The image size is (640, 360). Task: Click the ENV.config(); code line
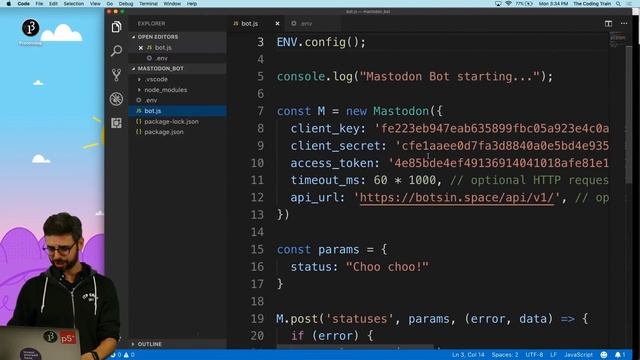pos(321,42)
